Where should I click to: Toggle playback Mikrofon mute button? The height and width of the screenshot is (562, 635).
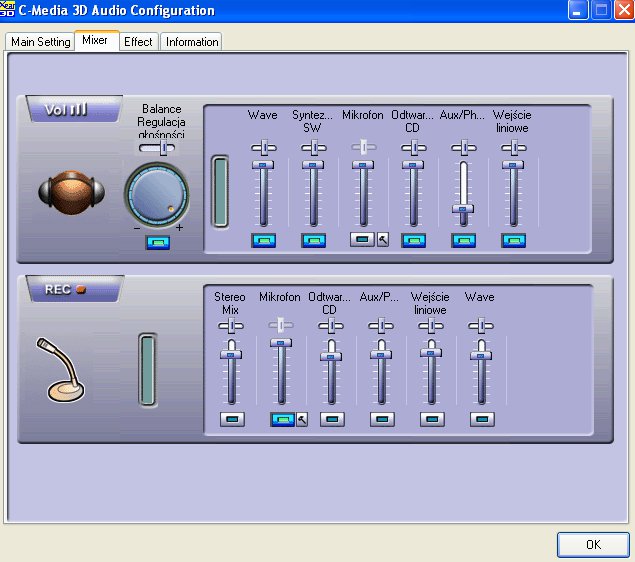[x=362, y=239]
